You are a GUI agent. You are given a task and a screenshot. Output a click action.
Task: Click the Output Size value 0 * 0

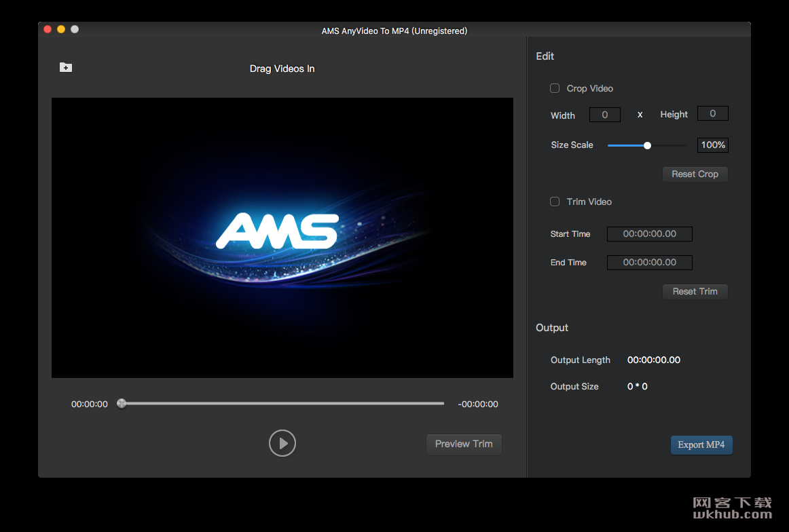pos(637,387)
